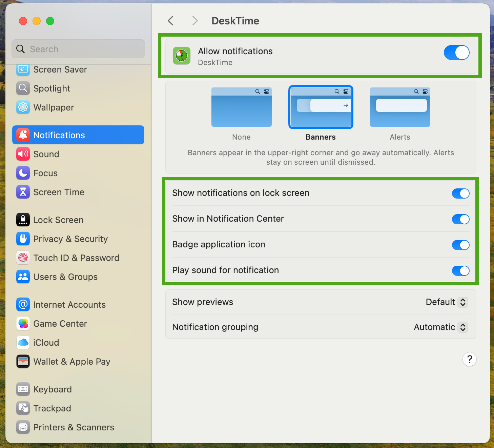
Task: Click the Wallet & Apple Pay icon
Action: (23, 362)
